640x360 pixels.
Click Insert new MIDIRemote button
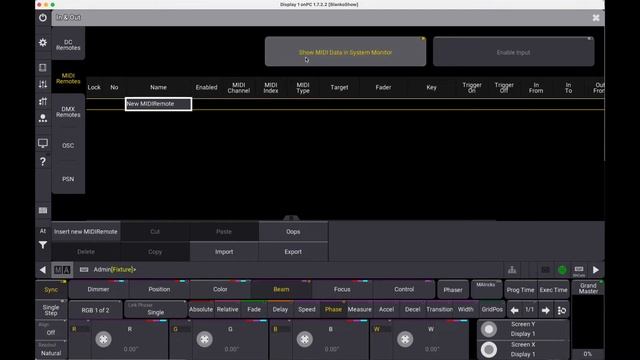[x=86, y=231]
